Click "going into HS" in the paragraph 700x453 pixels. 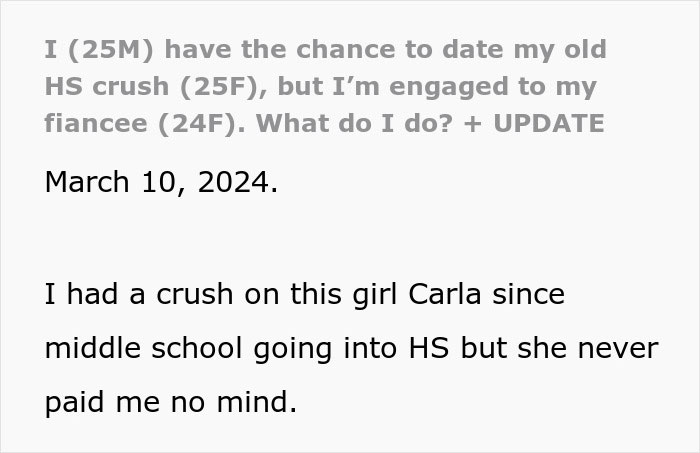(x=351, y=349)
